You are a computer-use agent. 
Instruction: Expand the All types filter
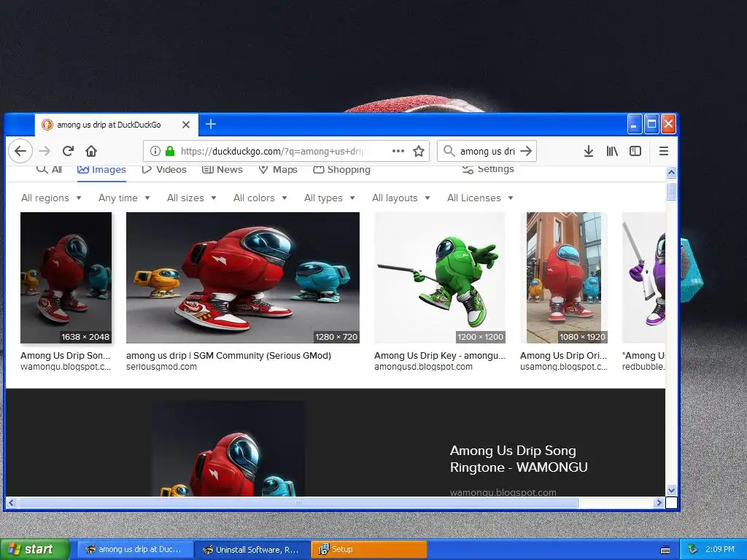click(x=330, y=198)
